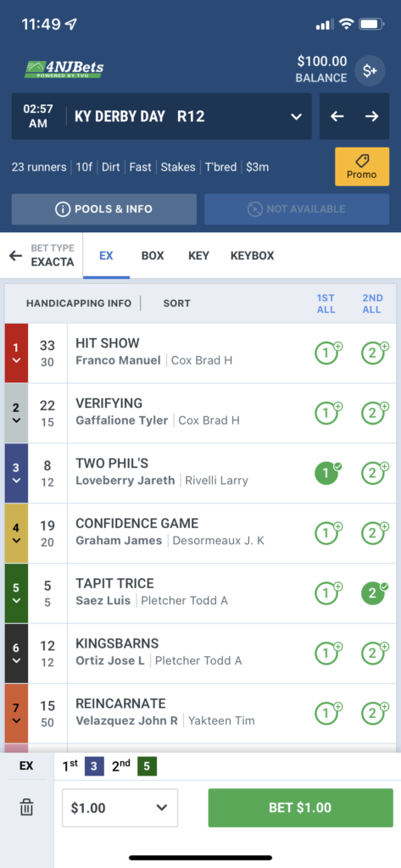The height and width of the screenshot is (868, 401).
Task: Select Hit Show for 1st place
Action: [327, 353]
